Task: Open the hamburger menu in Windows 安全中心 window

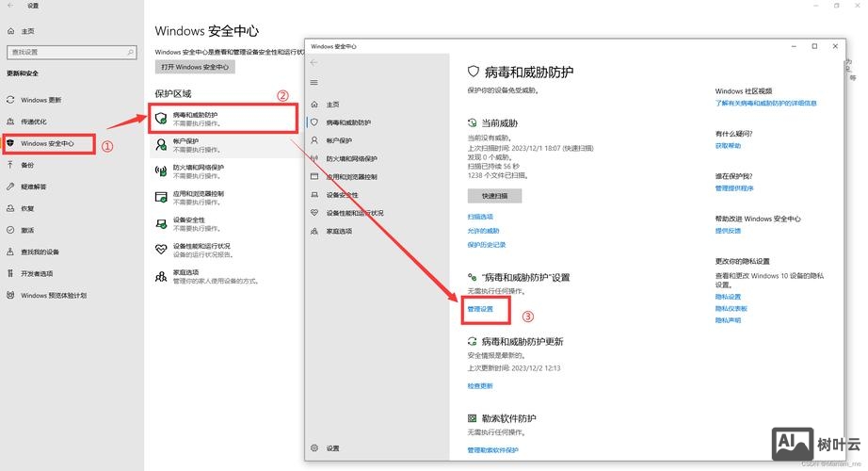Action: tap(313, 83)
